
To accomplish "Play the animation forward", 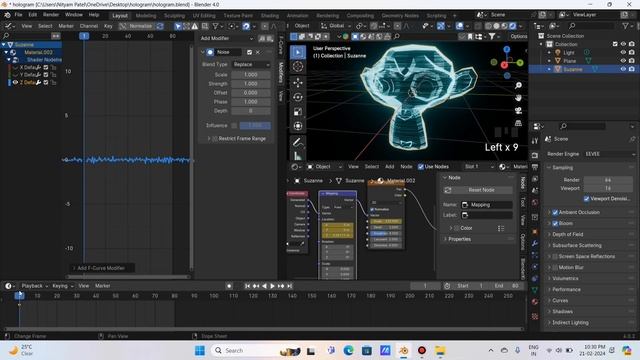I will point(272,286).
